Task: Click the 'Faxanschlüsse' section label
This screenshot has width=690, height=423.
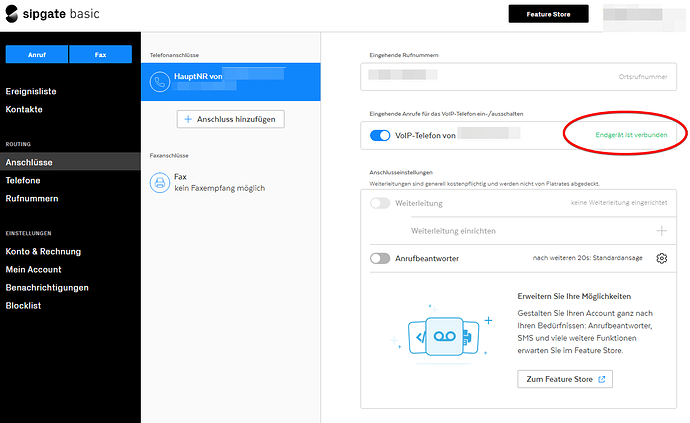Action: pos(169,155)
